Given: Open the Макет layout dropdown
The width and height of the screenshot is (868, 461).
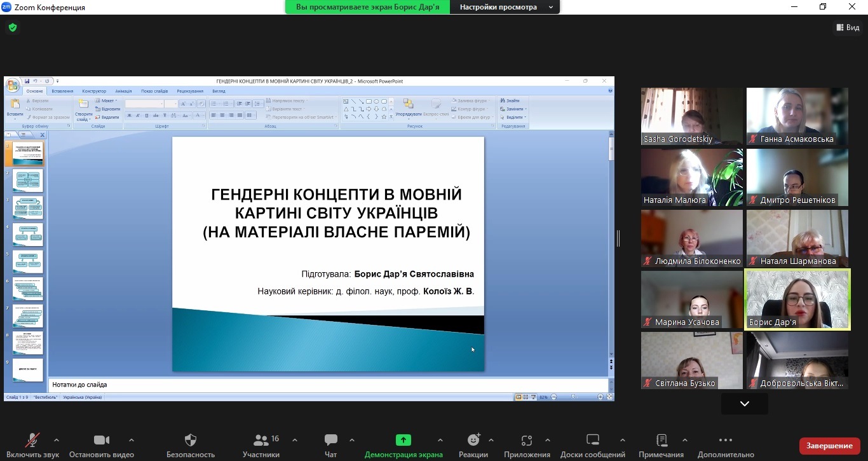Looking at the screenshot, I should tap(107, 100).
